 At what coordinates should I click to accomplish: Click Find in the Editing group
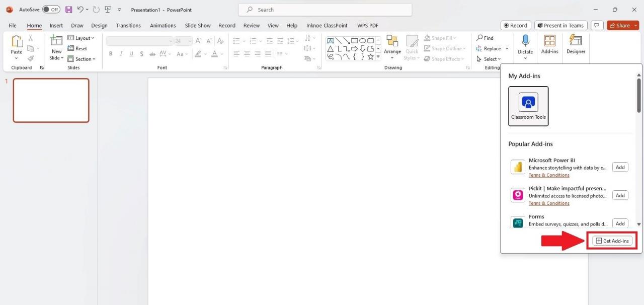(485, 38)
